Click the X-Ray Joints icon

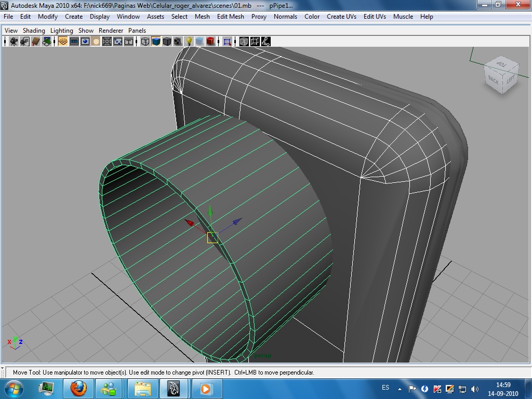point(265,42)
